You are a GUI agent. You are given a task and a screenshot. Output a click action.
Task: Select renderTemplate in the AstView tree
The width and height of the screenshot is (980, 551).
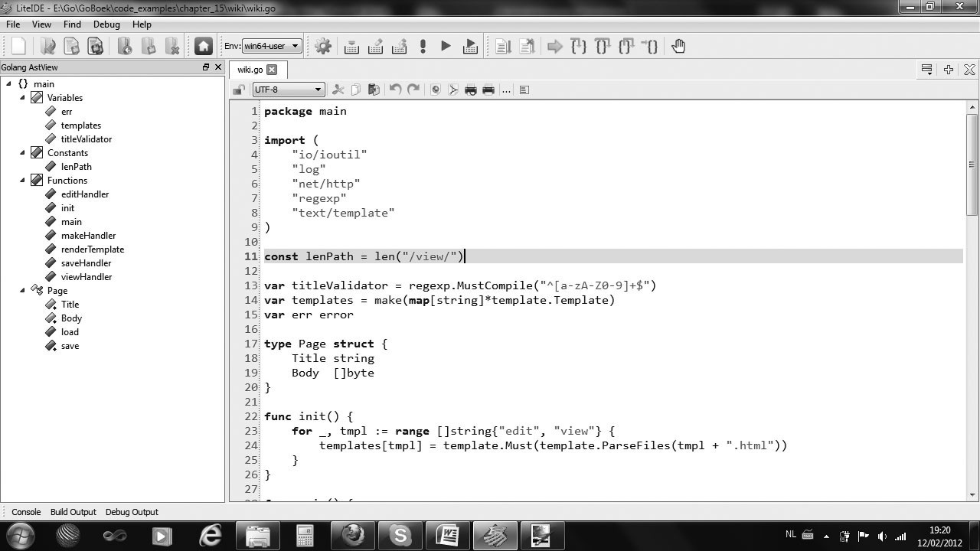(92, 249)
